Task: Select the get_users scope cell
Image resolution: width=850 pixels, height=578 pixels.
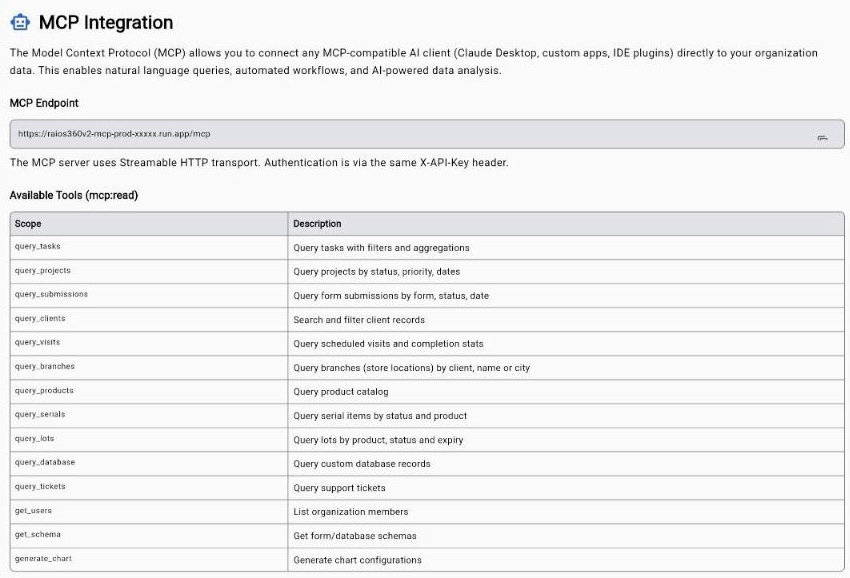Action: tap(149, 511)
